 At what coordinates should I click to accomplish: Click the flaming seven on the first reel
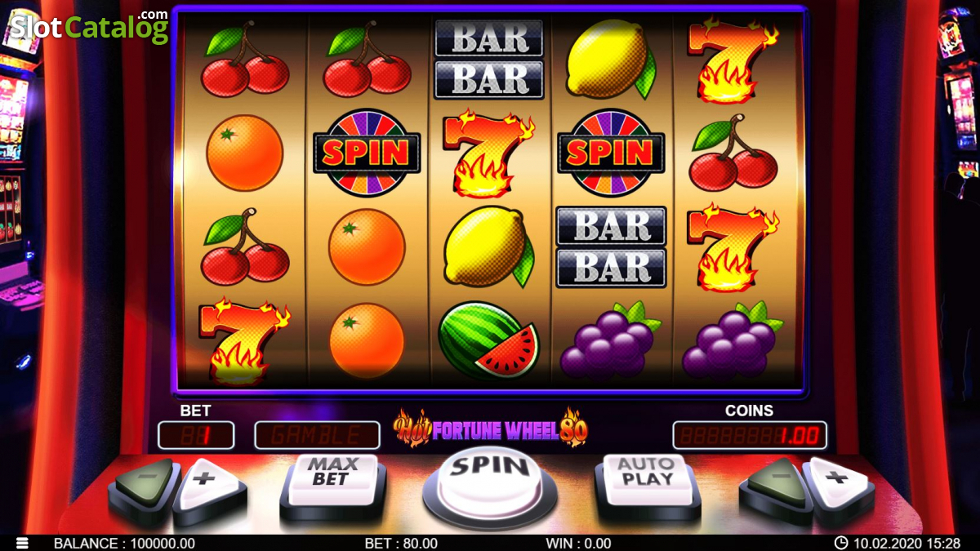pyautogui.click(x=245, y=342)
